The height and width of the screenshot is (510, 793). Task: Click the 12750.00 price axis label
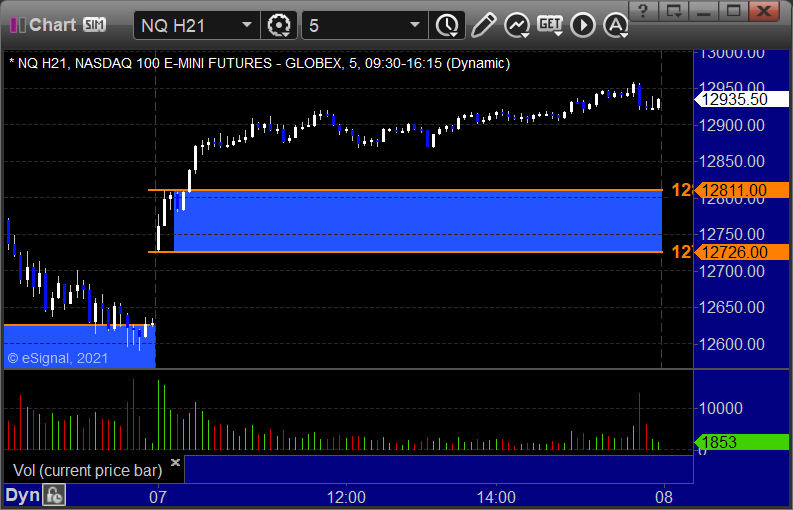(x=732, y=234)
